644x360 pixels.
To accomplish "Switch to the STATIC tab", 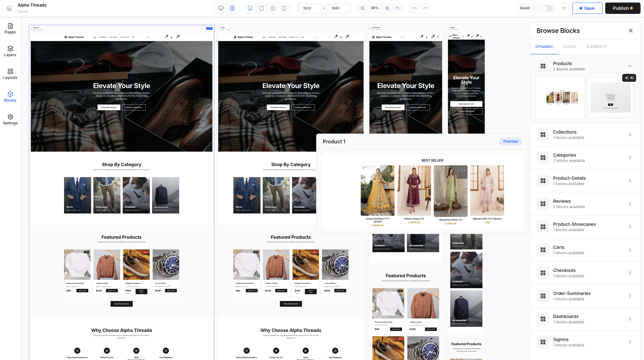I will (570, 47).
